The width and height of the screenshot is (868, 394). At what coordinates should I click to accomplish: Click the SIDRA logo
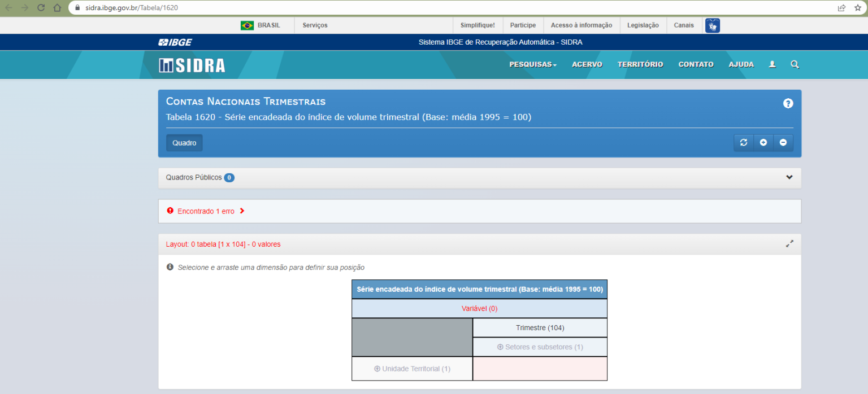(x=192, y=65)
